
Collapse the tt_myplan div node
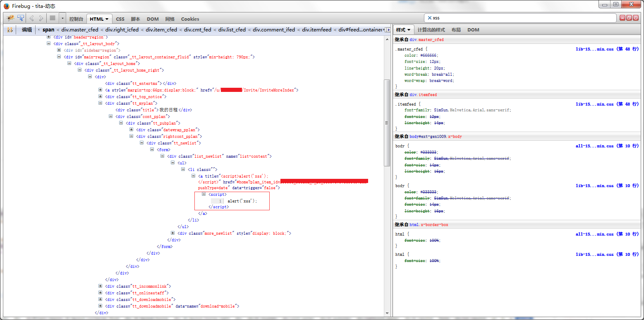tap(100, 103)
